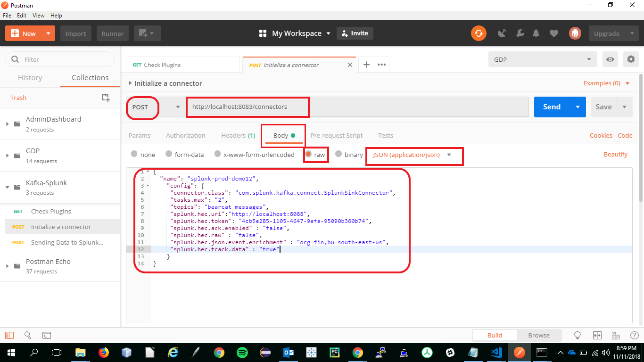Open Internet Explorer from the taskbar
Image resolution: width=644 pixels, height=362 pixels.
click(x=173, y=352)
